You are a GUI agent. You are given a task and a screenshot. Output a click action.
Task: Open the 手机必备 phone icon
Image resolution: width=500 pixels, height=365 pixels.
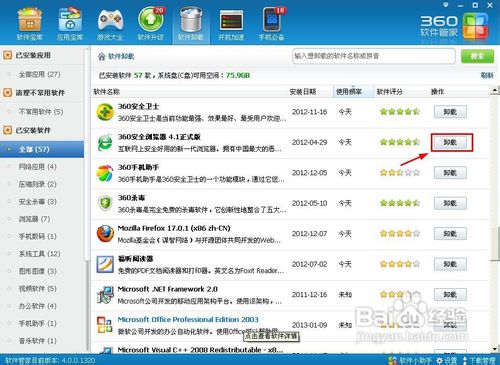coord(272,24)
